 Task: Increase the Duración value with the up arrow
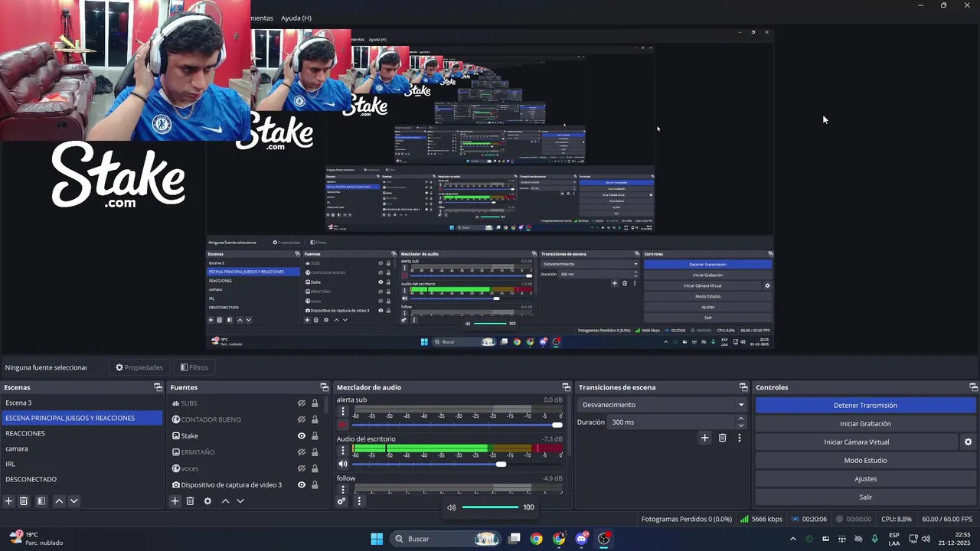(x=740, y=419)
